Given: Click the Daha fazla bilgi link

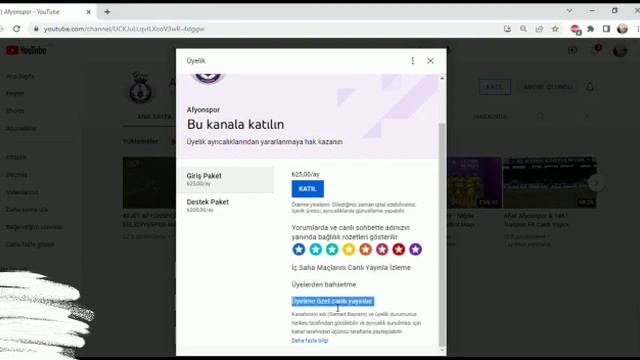Looking at the screenshot, I should 310,340.
